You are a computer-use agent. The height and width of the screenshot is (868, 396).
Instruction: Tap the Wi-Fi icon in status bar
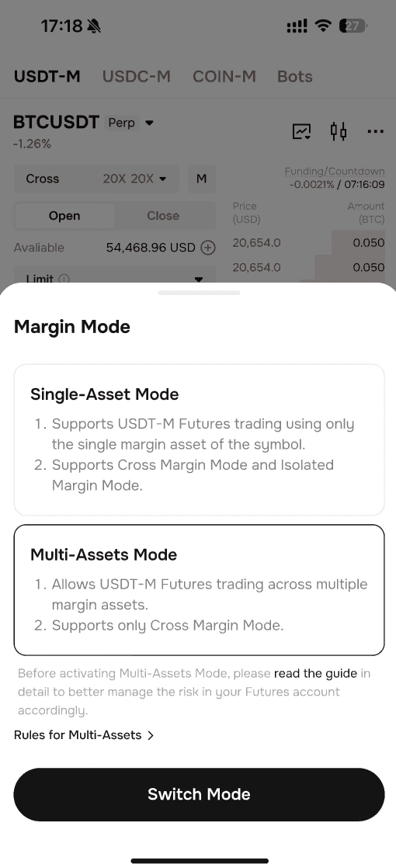pos(321,26)
